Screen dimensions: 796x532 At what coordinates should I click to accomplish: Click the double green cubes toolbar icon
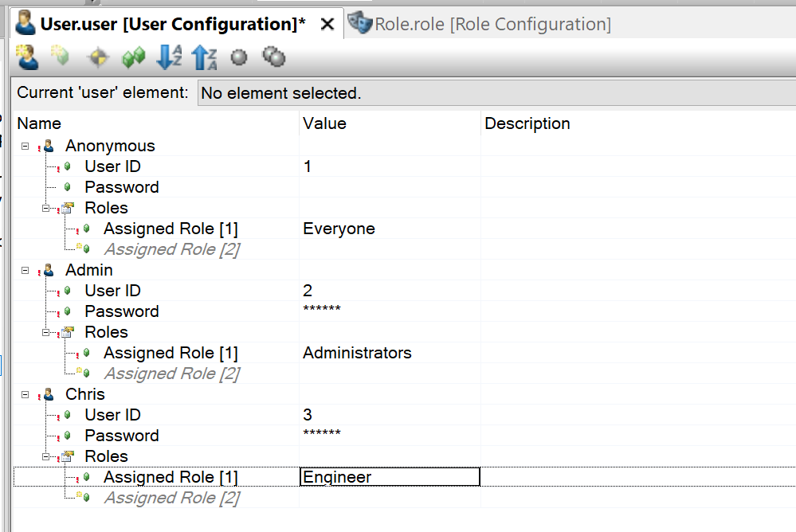(134, 57)
